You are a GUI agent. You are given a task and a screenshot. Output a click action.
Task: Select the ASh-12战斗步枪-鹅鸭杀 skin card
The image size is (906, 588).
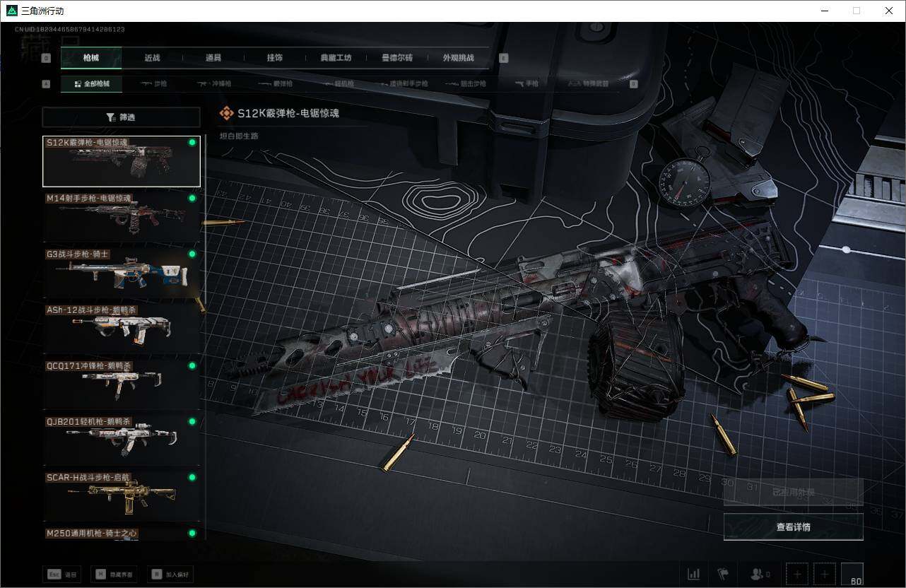coord(122,329)
